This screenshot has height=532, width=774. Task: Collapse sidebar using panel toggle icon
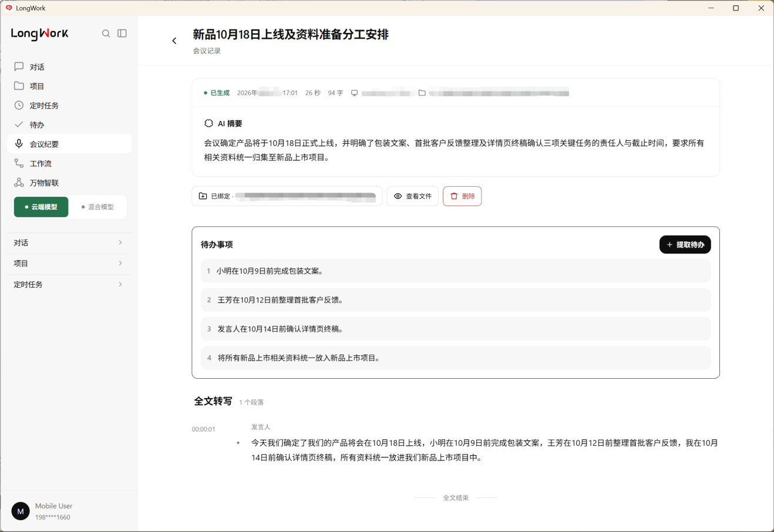[122, 33]
